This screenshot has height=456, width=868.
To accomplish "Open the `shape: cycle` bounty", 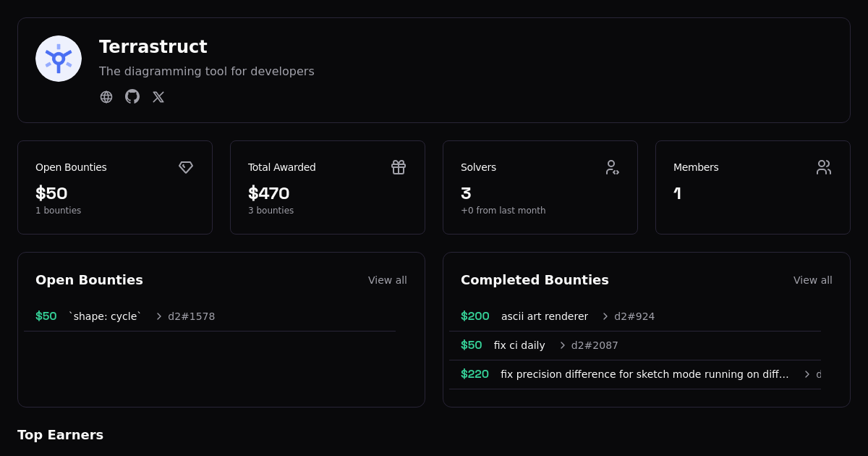I will 105,316.
